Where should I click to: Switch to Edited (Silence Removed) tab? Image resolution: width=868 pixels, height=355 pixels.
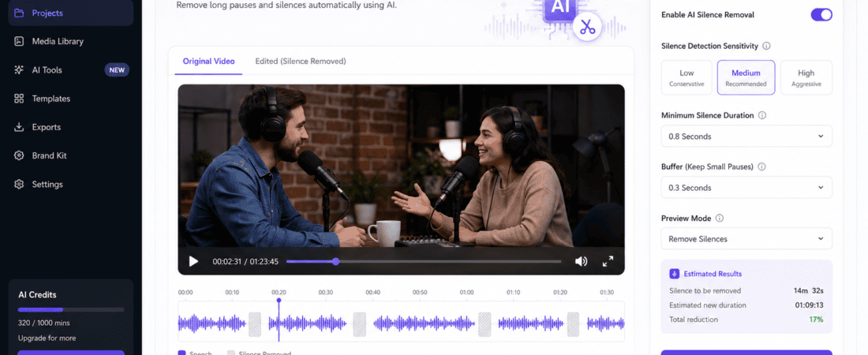click(x=301, y=62)
